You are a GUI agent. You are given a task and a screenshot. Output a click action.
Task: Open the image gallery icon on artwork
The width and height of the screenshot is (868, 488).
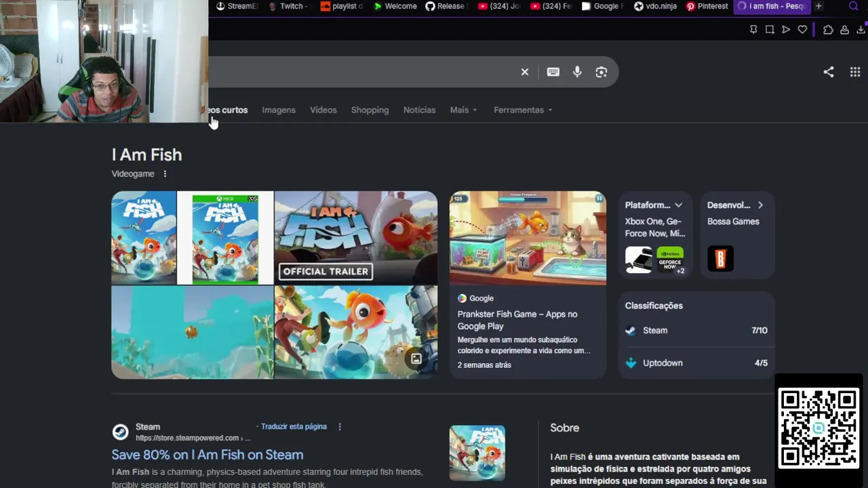[416, 359]
